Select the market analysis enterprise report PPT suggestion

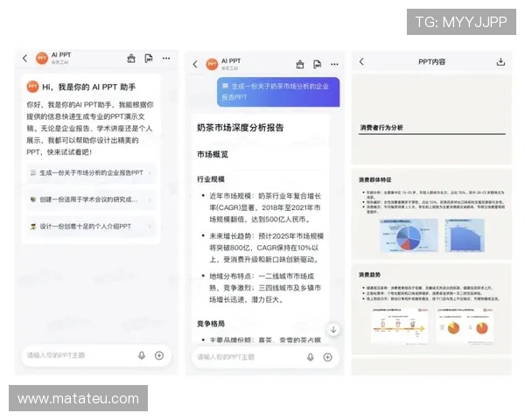click(x=91, y=173)
